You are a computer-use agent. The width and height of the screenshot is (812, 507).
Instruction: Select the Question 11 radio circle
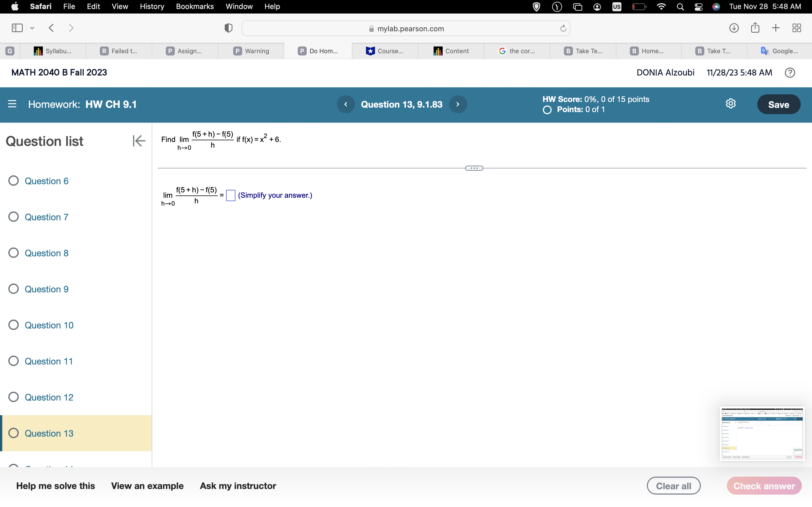click(x=14, y=361)
